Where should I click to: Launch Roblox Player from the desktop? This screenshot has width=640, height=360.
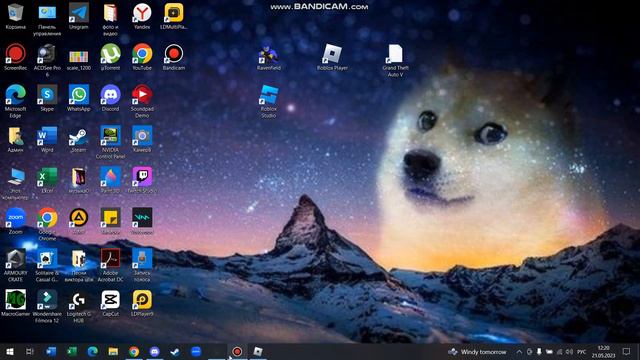332,58
